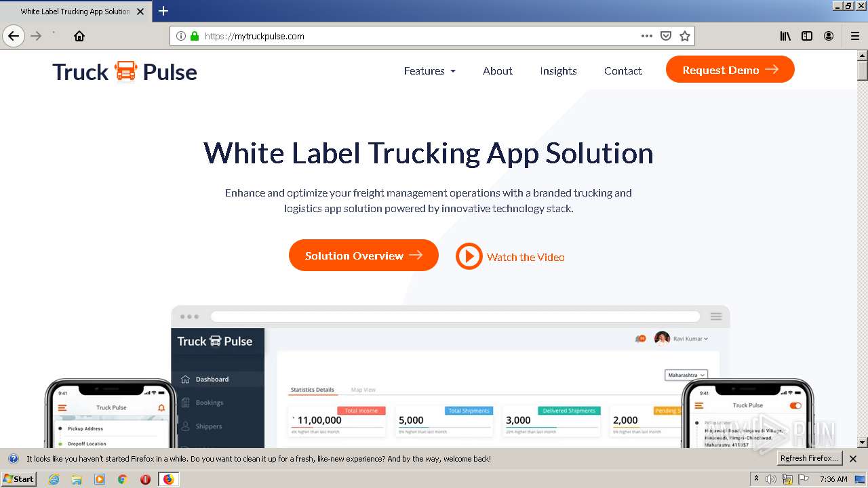
Task: Play video with orange circle icon
Action: click(469, 256)
